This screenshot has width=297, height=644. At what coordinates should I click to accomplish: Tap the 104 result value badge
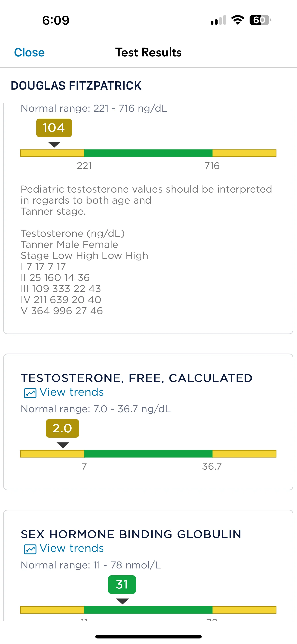54,128
